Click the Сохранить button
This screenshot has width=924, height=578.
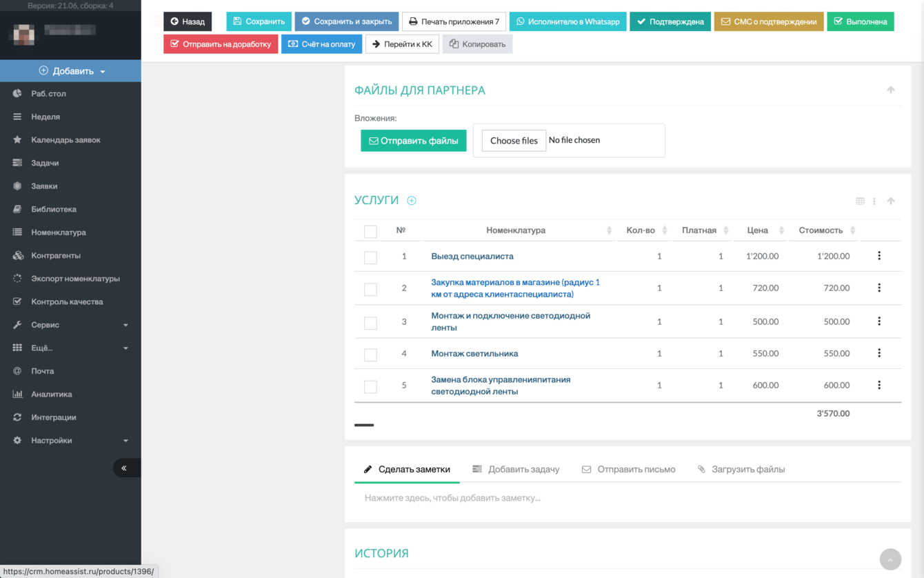coord(259,21)
